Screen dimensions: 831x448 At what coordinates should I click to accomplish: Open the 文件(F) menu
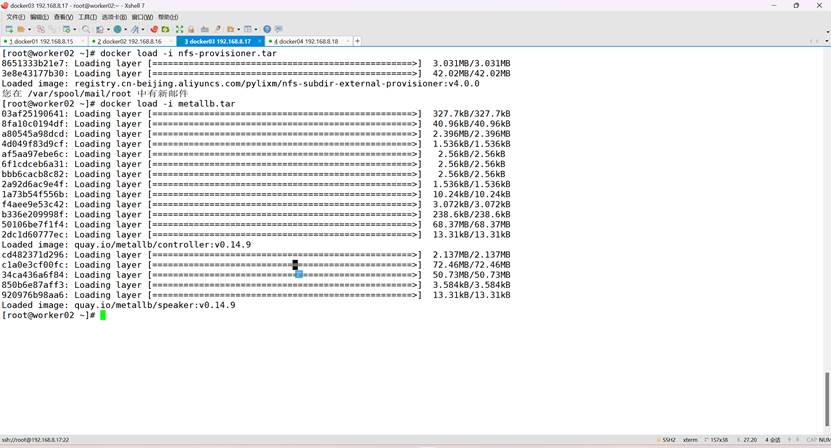pyautogui.click(x=15, y=17)
